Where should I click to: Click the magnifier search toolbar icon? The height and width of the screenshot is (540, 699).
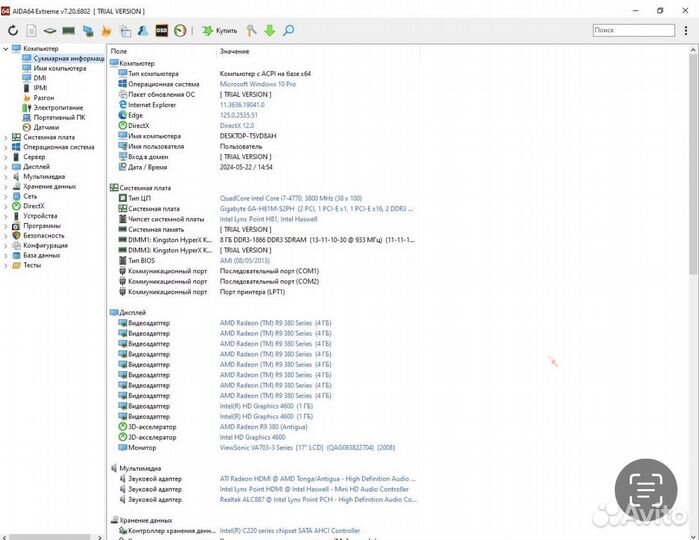(288, 30)
